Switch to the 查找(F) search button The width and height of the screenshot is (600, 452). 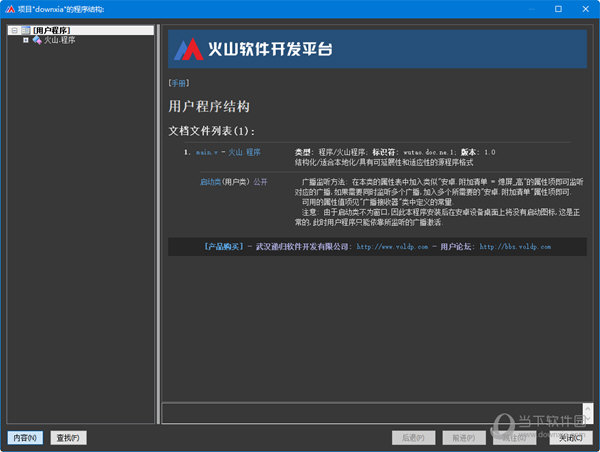68,438
